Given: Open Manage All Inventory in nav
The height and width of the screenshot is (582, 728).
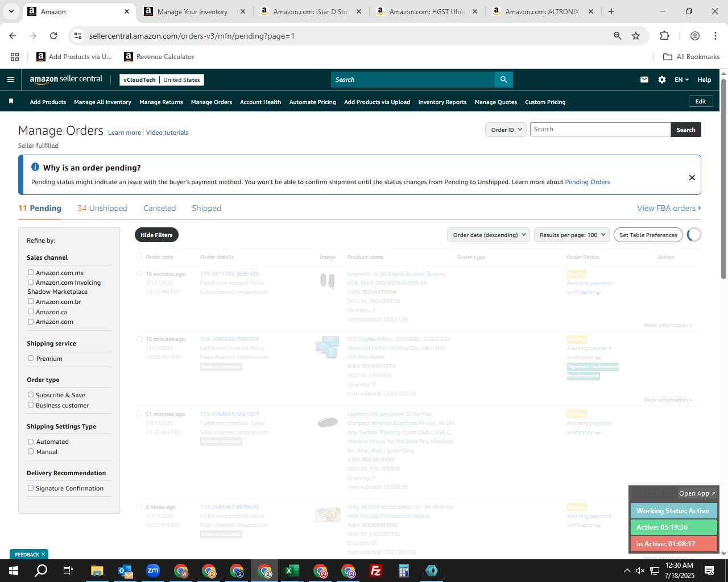Looking at the screenshot, I should 102,102.
